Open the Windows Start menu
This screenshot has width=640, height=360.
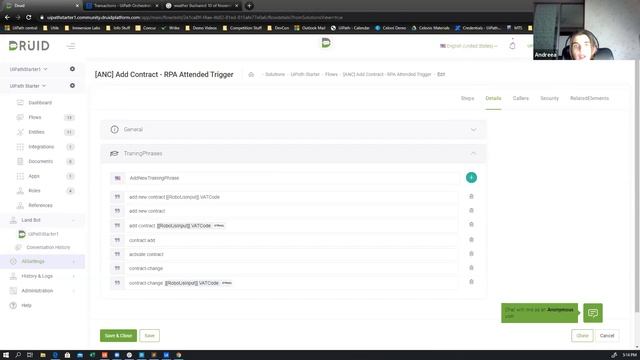(x=6, y=355)
